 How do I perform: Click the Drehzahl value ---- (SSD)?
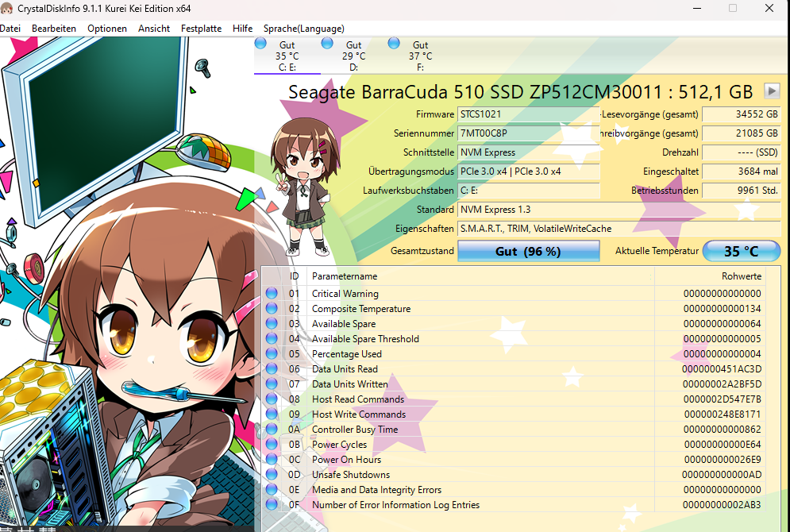point(741,152)
